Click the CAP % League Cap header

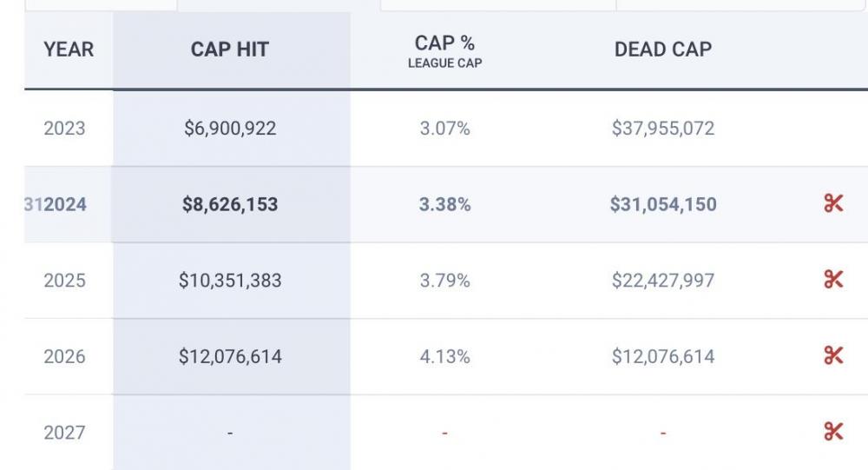pyautogui.click(x=444, y=50)
